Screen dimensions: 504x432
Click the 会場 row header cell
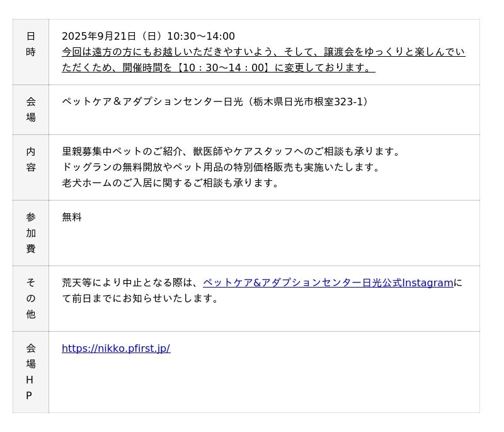coord(31,110)
